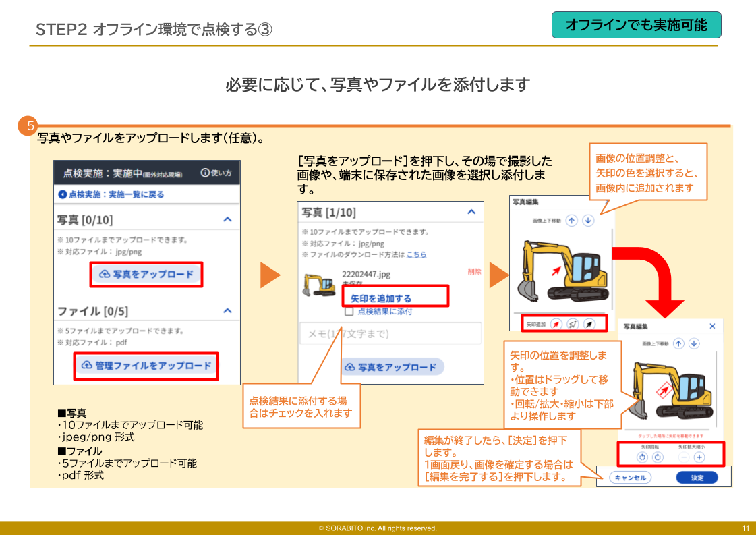
Task: Rotate arrow clockwise in second editor
Action: tap(658, 457)
